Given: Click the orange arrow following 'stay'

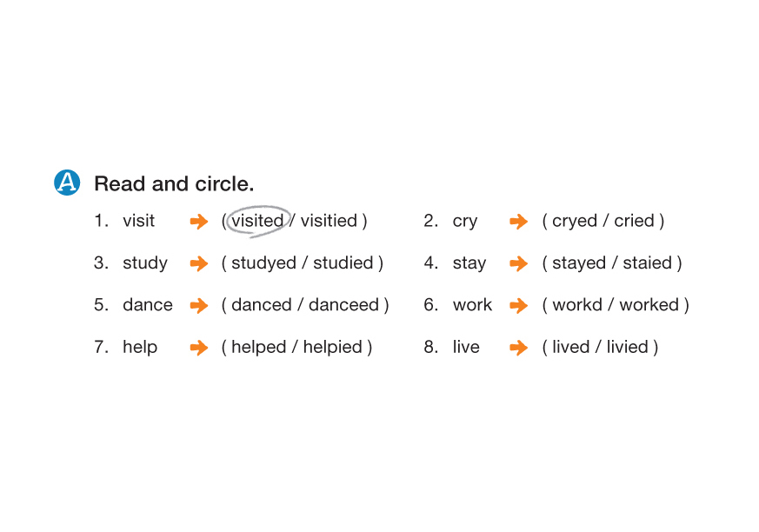Looking at the screenshot, I should point(519,263).
